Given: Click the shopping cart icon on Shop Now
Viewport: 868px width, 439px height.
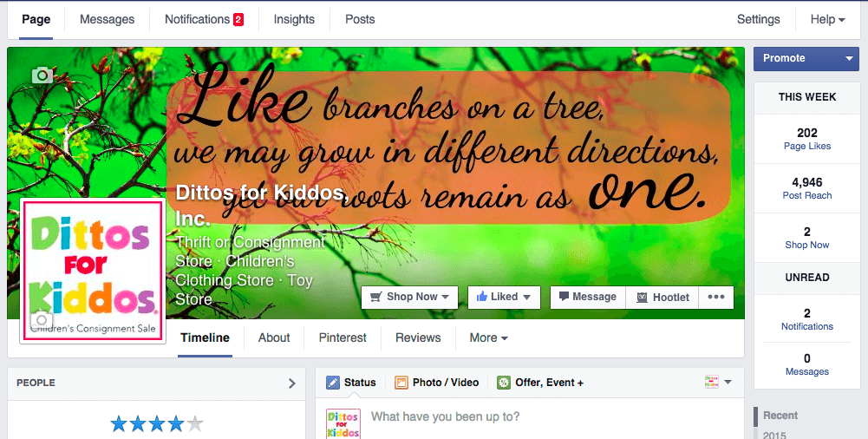Looking at the screenshot, I should tap(376, 297).
